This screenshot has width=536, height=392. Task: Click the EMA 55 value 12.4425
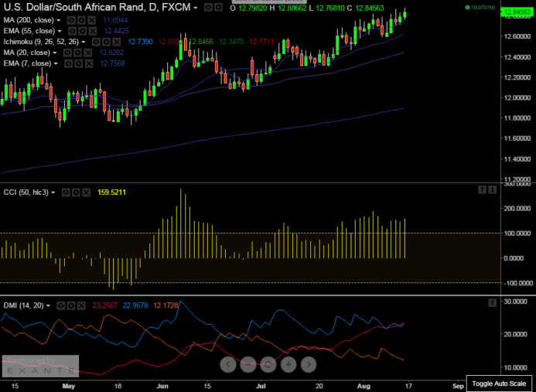click(117, 31)
